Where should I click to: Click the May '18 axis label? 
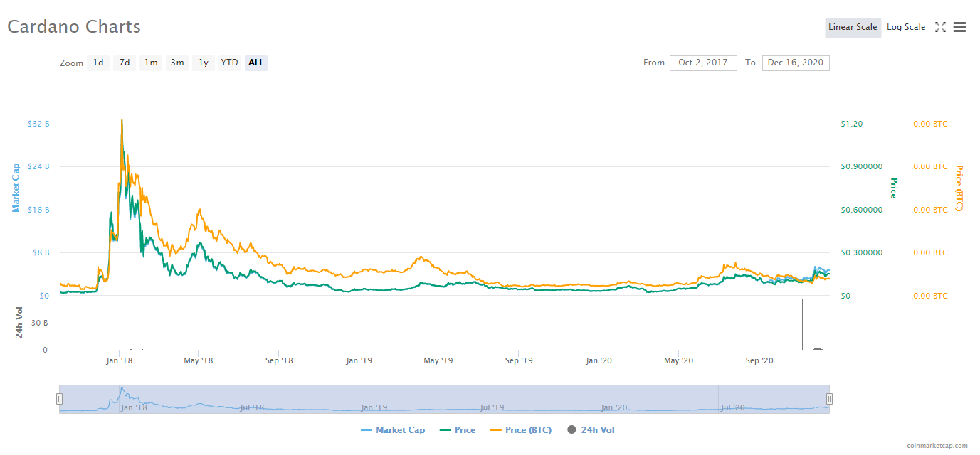(x=199, y=361)
